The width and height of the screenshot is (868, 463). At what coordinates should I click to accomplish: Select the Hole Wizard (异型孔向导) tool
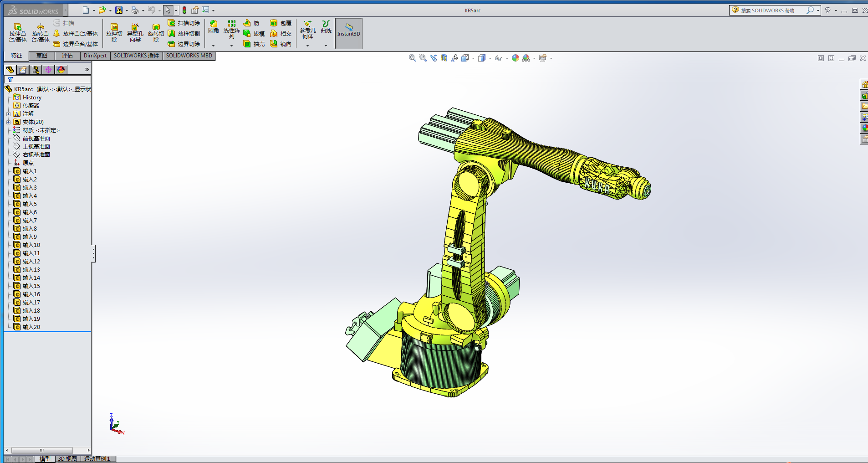135,33
